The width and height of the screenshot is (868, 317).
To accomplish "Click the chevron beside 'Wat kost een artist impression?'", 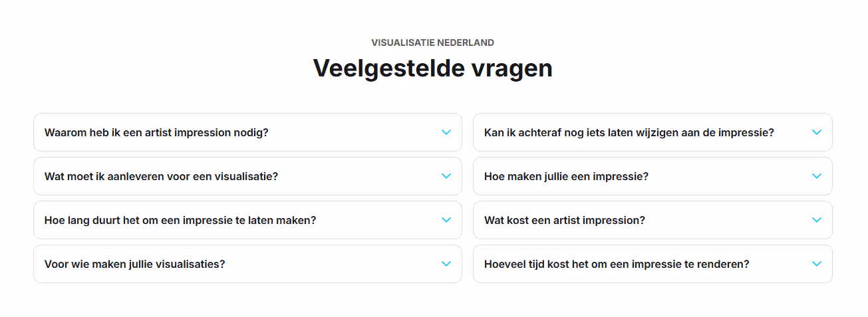I will (x=817, y=220).
